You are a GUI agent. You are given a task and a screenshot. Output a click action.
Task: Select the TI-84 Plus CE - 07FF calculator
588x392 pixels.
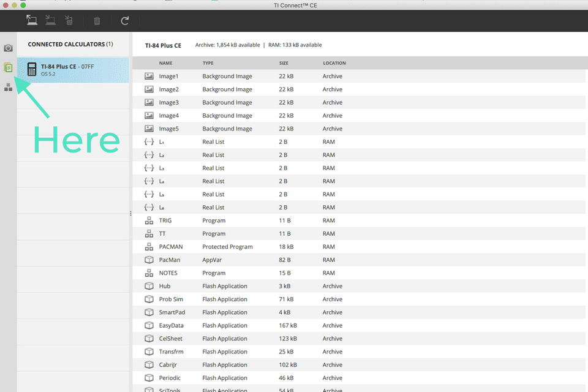(x=73, y=70)
